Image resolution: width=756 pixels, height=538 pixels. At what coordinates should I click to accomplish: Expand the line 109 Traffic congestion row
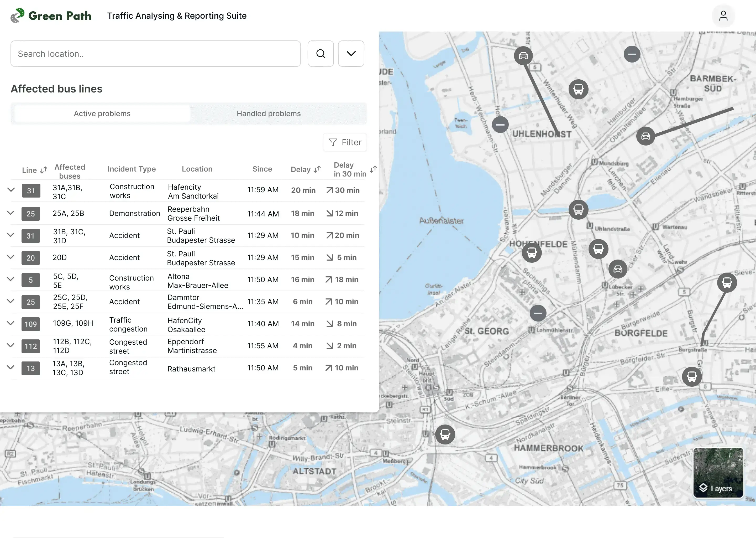tap(11, 323)
